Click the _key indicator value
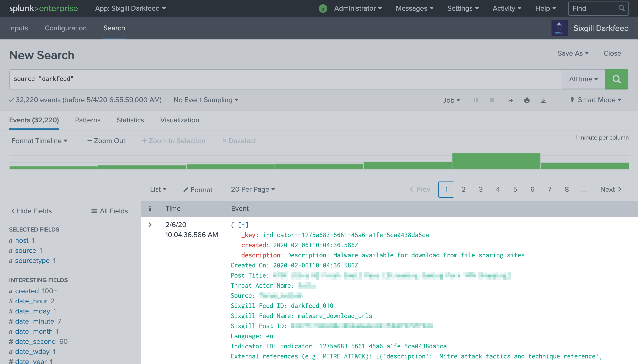638x364 pixels. tap(346, 235)
